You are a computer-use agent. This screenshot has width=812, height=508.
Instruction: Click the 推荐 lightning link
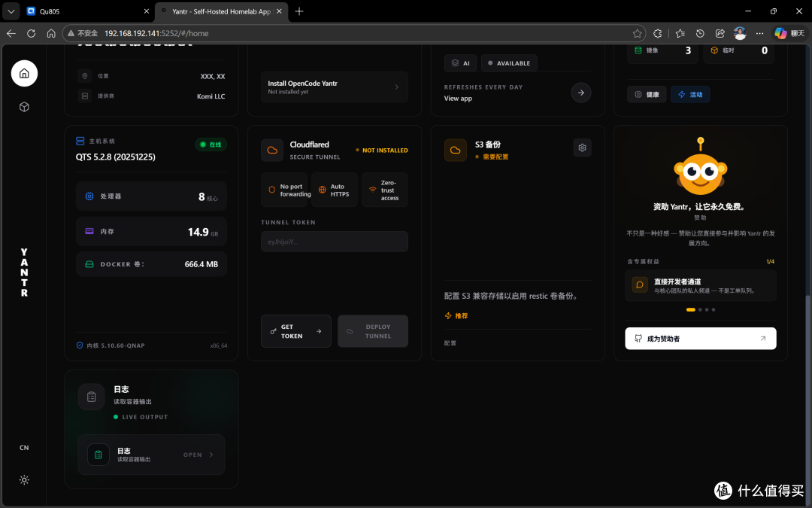pos(456,315)
